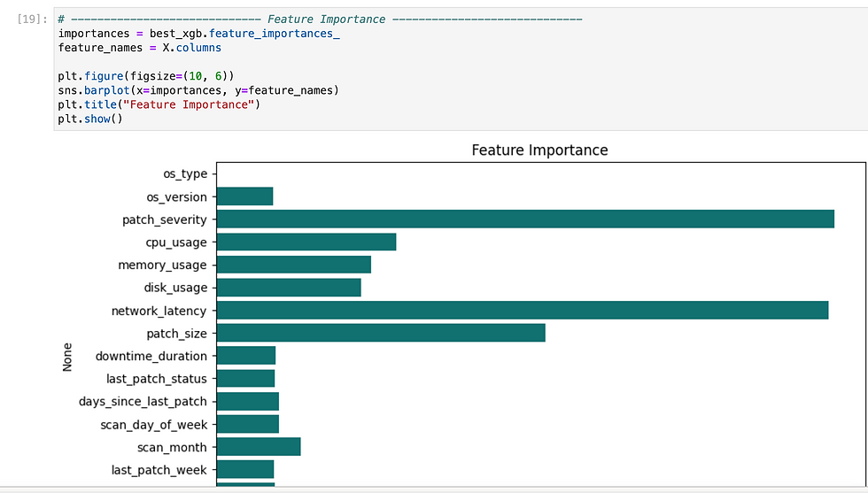The image size is (868, 493).
Task: Click the downtime_duration bar
Action: tap(246, 356)
